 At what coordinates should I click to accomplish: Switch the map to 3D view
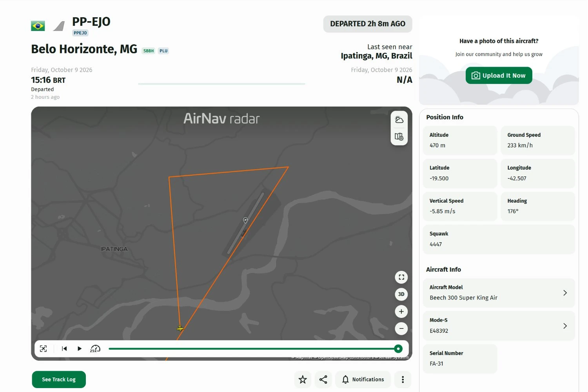(401, 294)
